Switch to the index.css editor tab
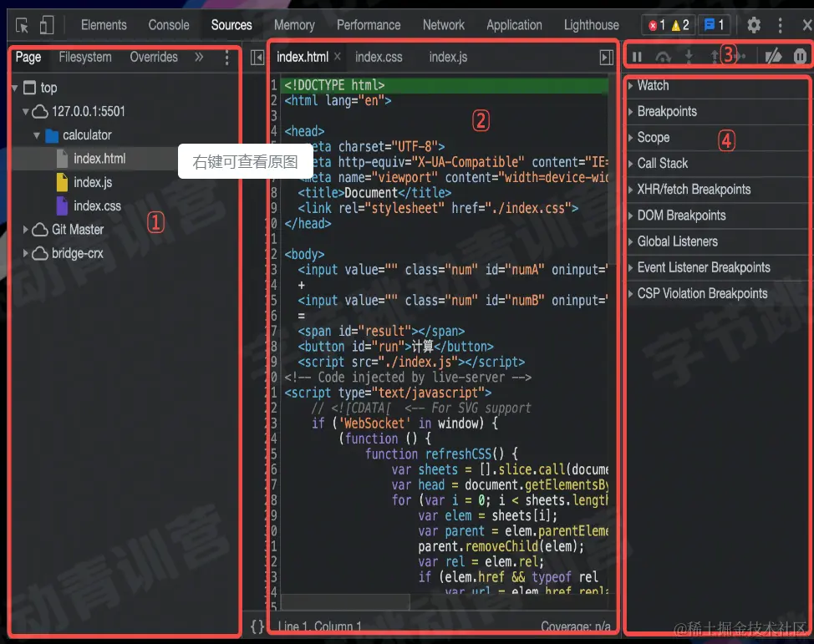The height and width of the screenshot is (644, 814). [x=379, y=57]
